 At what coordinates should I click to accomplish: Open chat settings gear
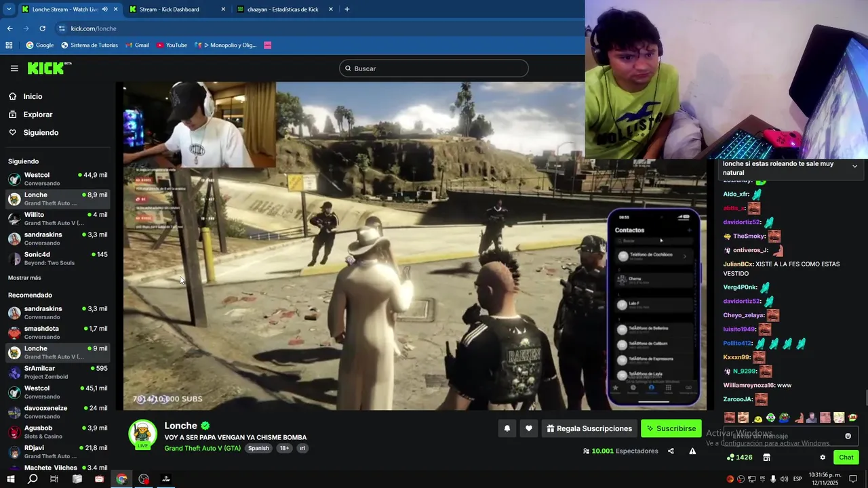pos(823,457)
